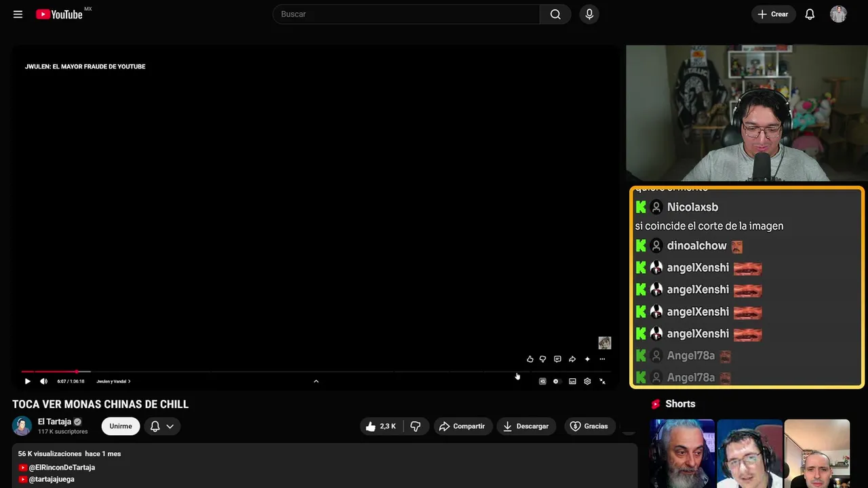Open the account avatar menu

838,14
